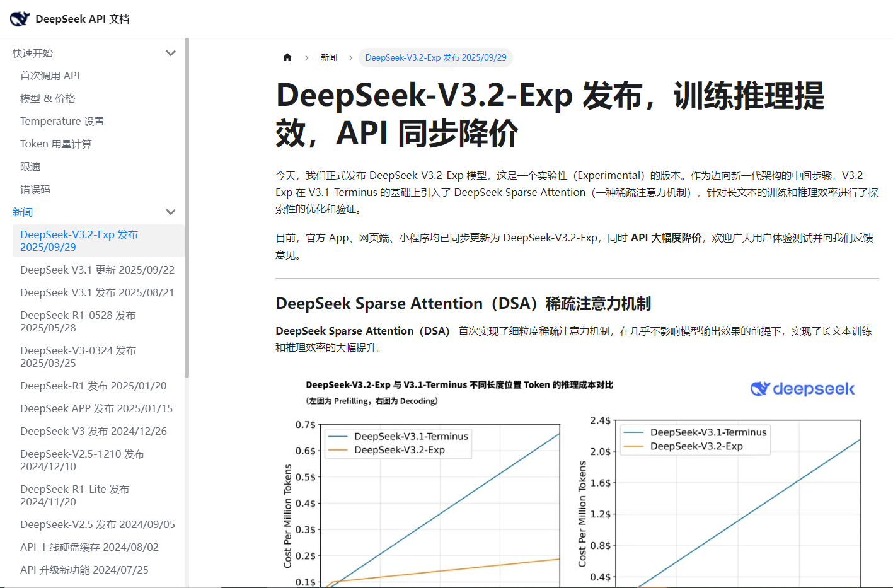
Task: Open API 上线硬盘缓存 2024/08/02 entry
Action: 89,547
